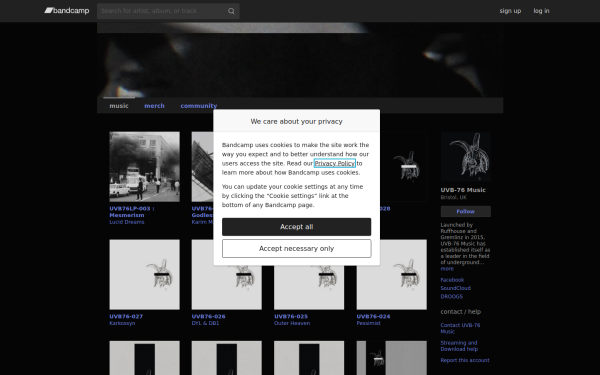600x375 pixels.
Task: Click the Pessimist artist name
Action: 368,323
